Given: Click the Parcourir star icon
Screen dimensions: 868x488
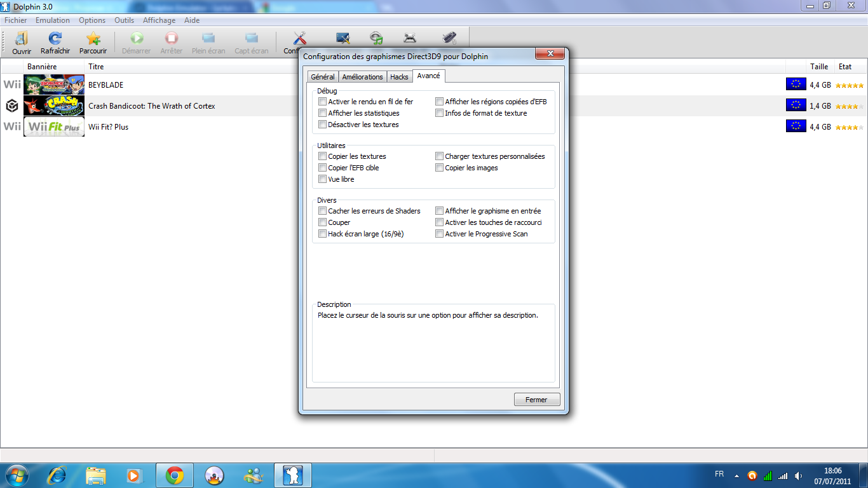Looking at the screenshot, I should [x=93, y=39].
